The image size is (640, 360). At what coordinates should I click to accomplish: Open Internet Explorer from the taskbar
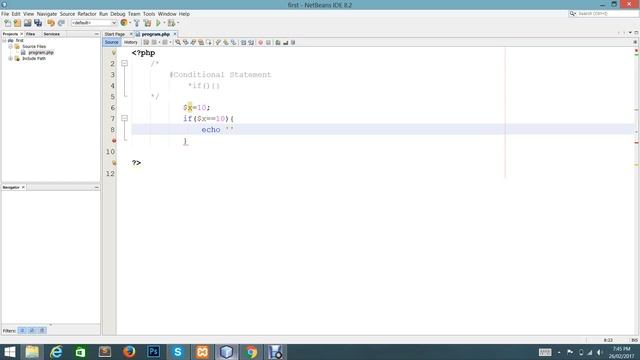[56, 352]
